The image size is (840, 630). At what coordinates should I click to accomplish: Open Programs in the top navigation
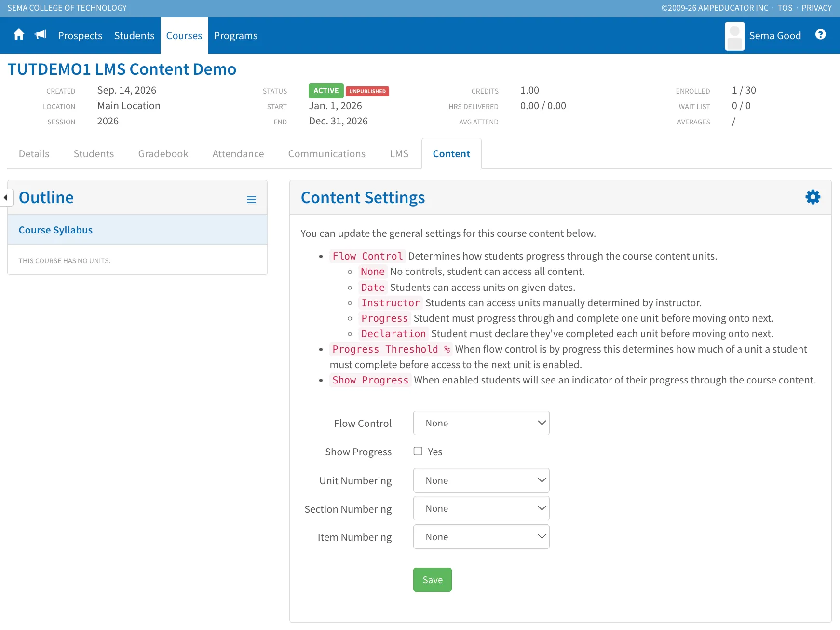pos(236,36)
